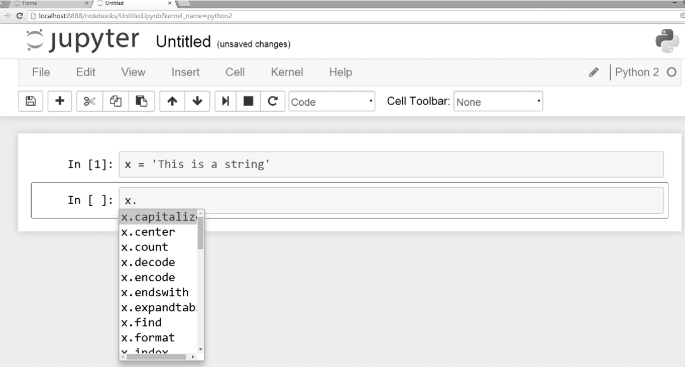Choose x.decode from the completion list
The width and height of the screenshot is (685, 367).
click(158, 262)
